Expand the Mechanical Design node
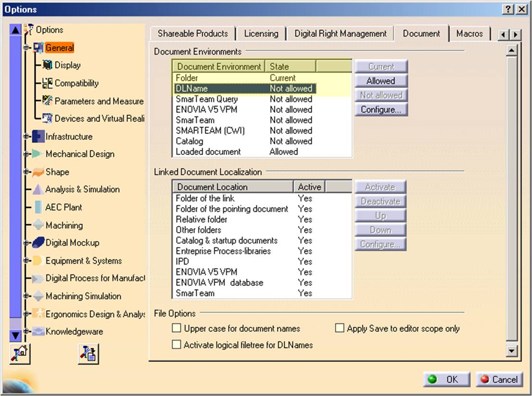The height and width of the screenshot is (396, 532). click(26, 154)
